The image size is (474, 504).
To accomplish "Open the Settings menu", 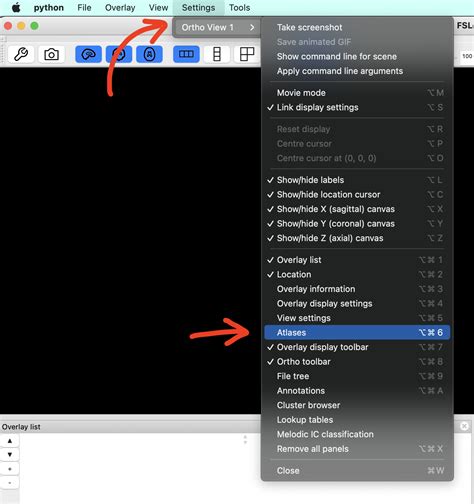I will tap(198, 7).
